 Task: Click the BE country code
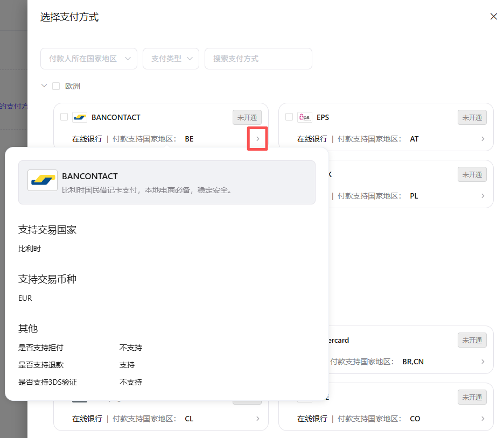click(x=189, y=139)
